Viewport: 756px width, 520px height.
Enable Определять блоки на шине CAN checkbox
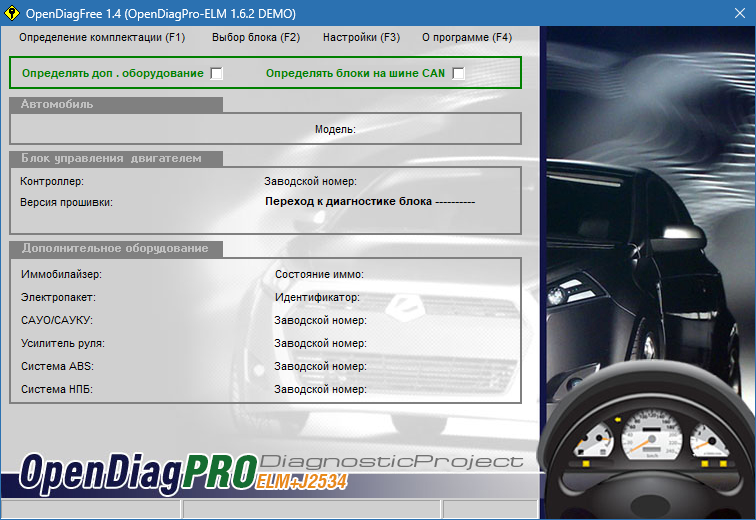click(459, 73)
